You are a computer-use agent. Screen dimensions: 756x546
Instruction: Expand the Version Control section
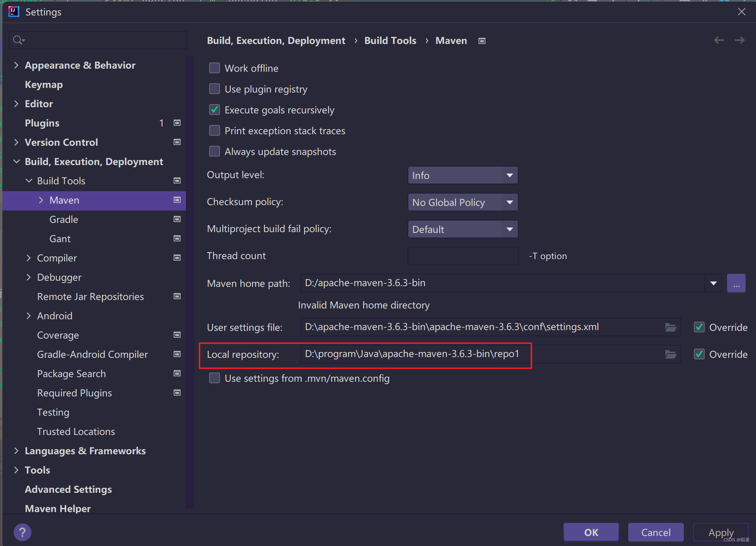(16, 142)
